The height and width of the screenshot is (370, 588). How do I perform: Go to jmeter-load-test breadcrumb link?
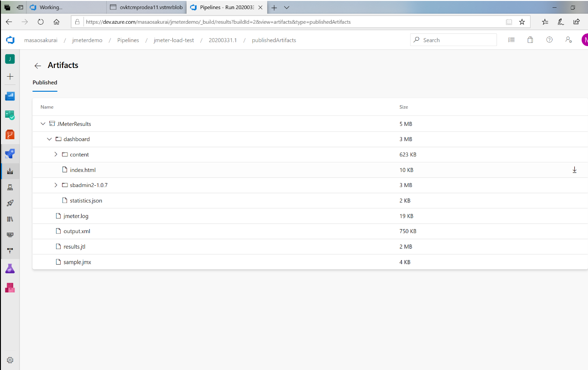coord(174,40)
